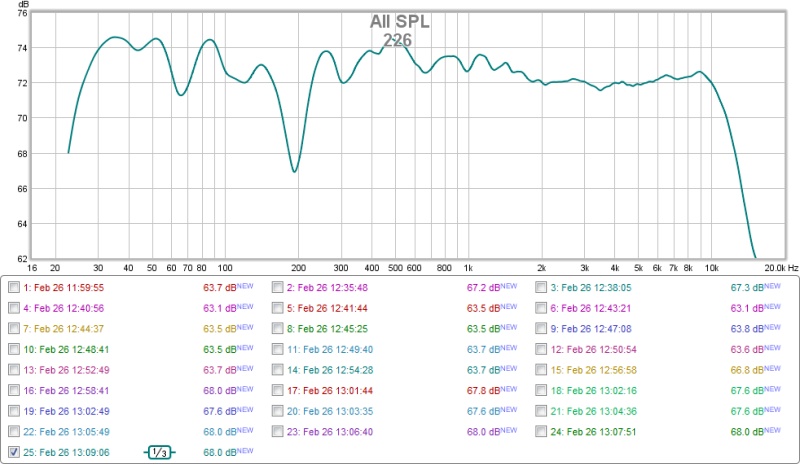Check the box for 10: Feb 26 12:48:41
Viewport: 800px width, 465px height.
point(14,349)
